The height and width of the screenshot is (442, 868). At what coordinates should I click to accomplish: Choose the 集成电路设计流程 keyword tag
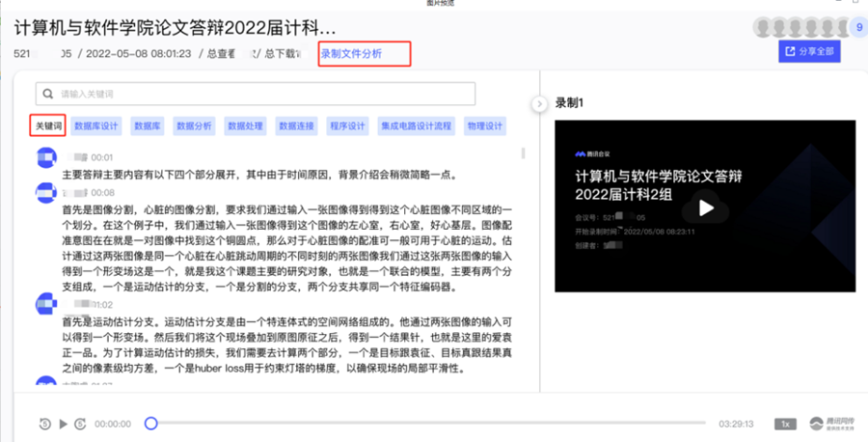pos(416,125)
